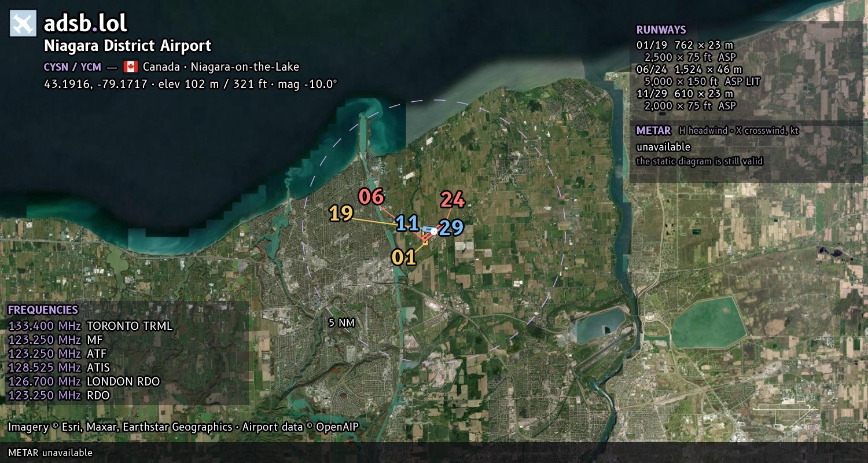Click 'the static diagram is still valid' note
Image resolution: width=868 pixels, height=463 pixels.
(x=699, y=161)
